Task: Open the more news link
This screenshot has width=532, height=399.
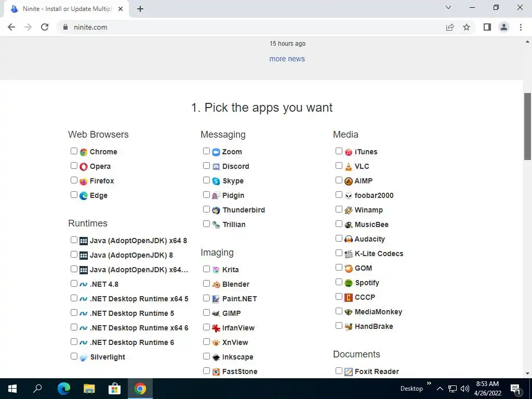Action: [287, 59]
